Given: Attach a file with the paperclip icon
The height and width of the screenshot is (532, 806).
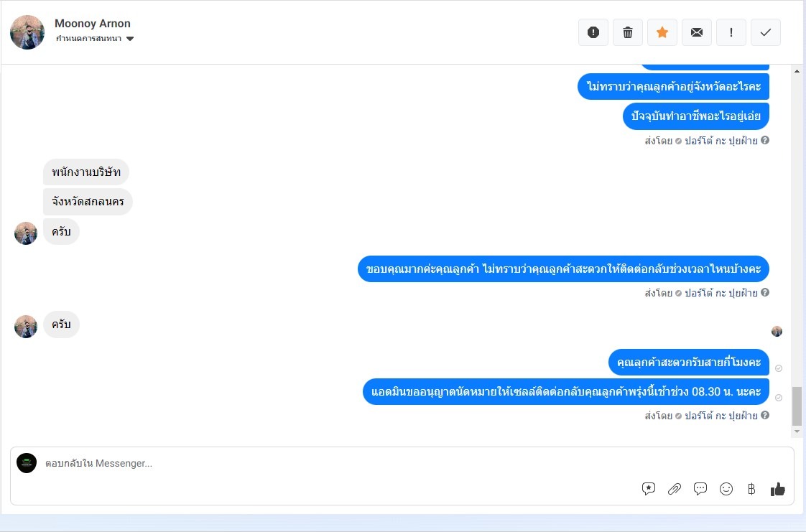Looking at the screenshot, I should click(x=674, y=489).
